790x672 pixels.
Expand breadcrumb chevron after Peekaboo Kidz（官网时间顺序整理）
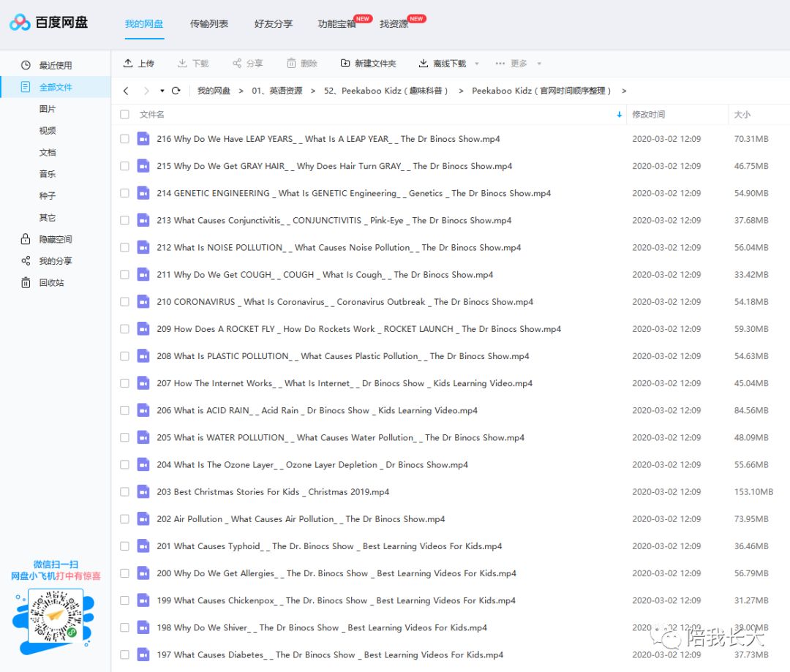[x=624, y=91]
